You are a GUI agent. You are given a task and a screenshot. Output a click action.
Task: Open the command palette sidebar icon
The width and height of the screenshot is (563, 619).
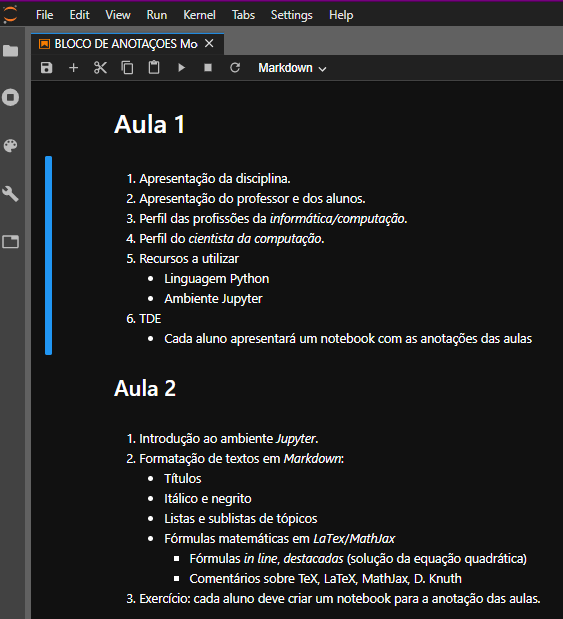coord(11,146)
